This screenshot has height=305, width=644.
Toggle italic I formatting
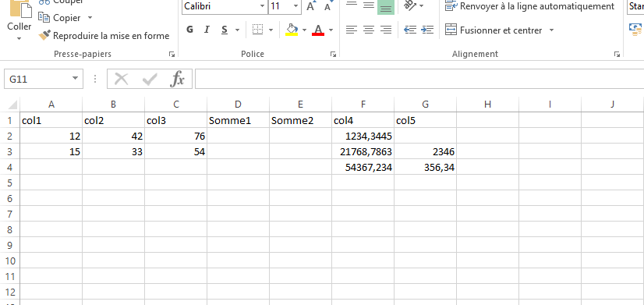point(207,30)
